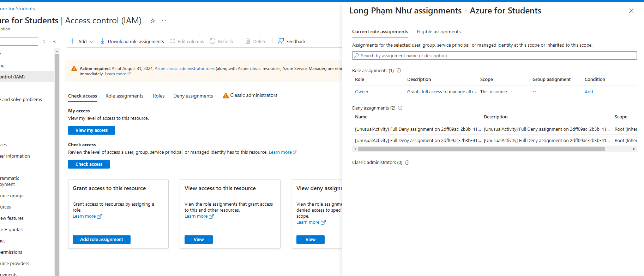Click the deny assignments horizontal scrollbar
Screen dimensions: 644x276
click(x=481, y=149)
